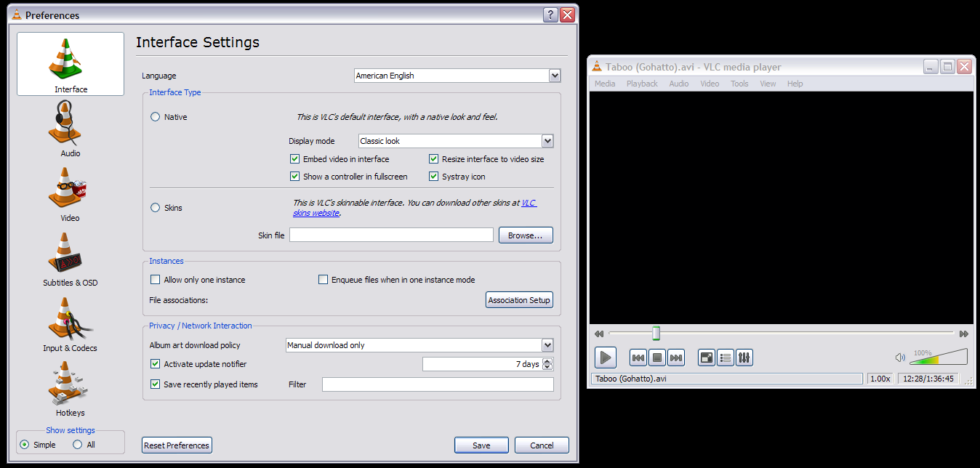The image size is (980, 468).
Task: Open the Interface preferences category
Action: (71, 64)
